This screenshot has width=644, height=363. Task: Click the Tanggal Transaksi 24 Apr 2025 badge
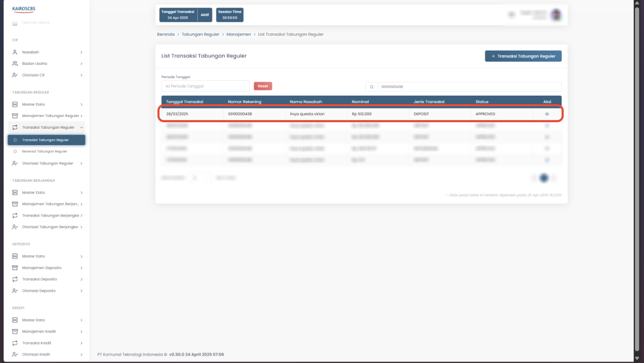pyautogui.click(x=178, y=15)
